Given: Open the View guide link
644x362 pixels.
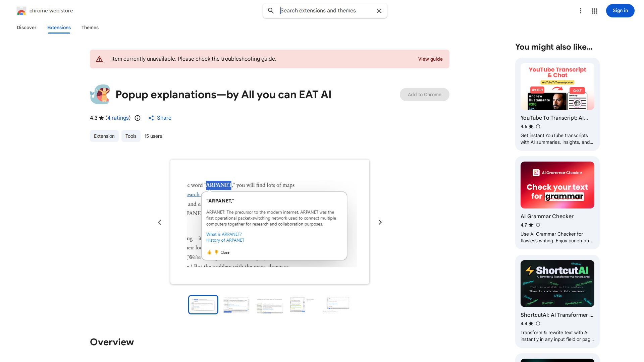Looking at the screenshot, I should pos(430,59).
